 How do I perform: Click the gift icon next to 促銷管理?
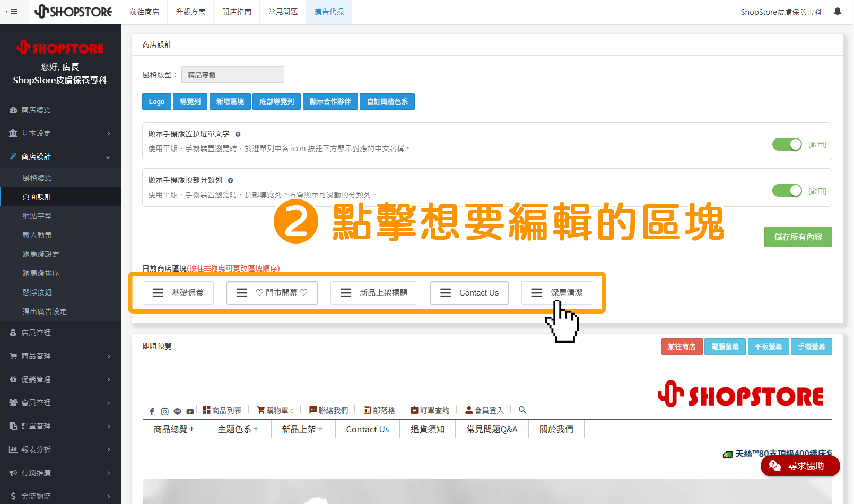click(x=13, y=379)
